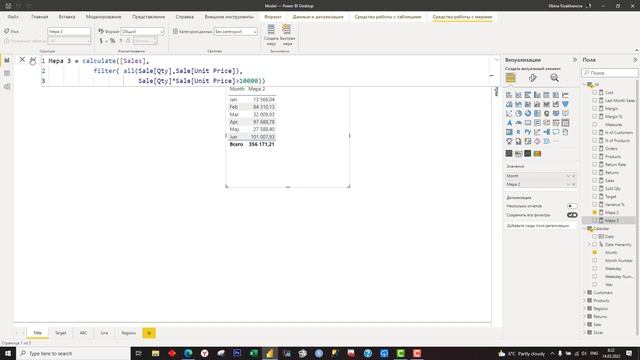Switch to Data view in left sidebar
The height and width of the screenshot is (360, 640).
[7, 73]
